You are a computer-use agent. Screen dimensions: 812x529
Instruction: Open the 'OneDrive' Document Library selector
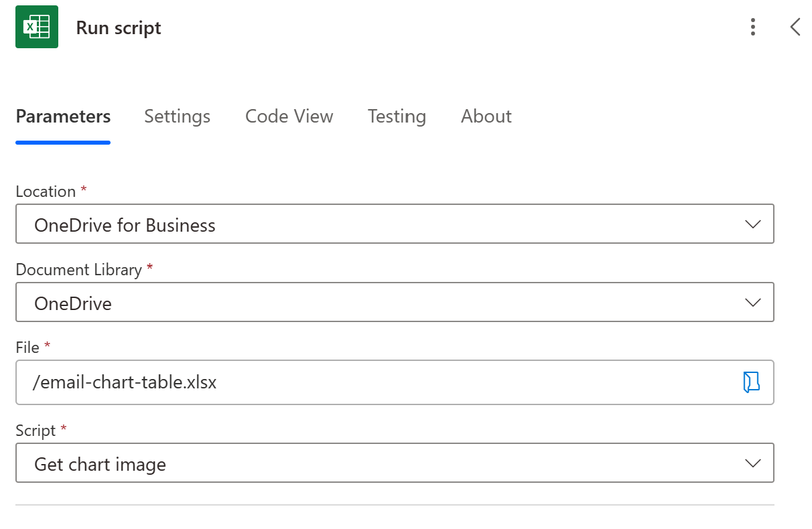pos(335,302)
